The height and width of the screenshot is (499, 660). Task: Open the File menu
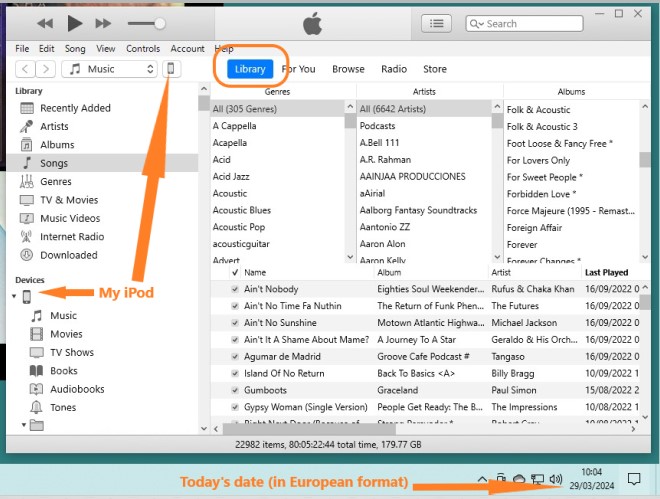pyautogui.click(x=22, y=49)
